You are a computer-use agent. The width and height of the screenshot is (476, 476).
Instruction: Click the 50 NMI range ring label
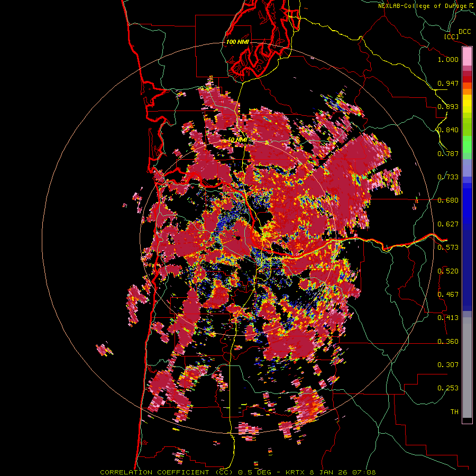(237, 140)
